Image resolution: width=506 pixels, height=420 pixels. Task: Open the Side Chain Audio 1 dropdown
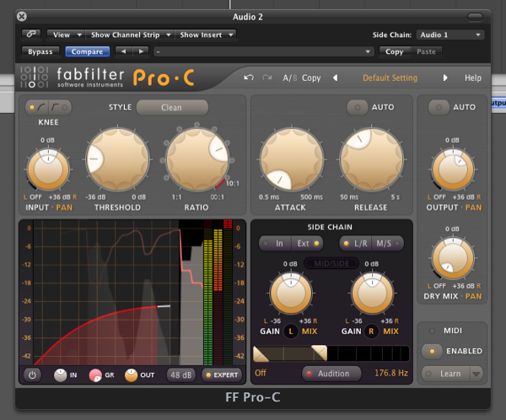450,35
